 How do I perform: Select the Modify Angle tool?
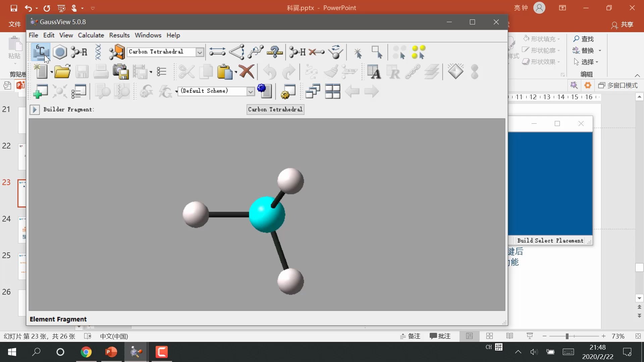tap(236, 52)
